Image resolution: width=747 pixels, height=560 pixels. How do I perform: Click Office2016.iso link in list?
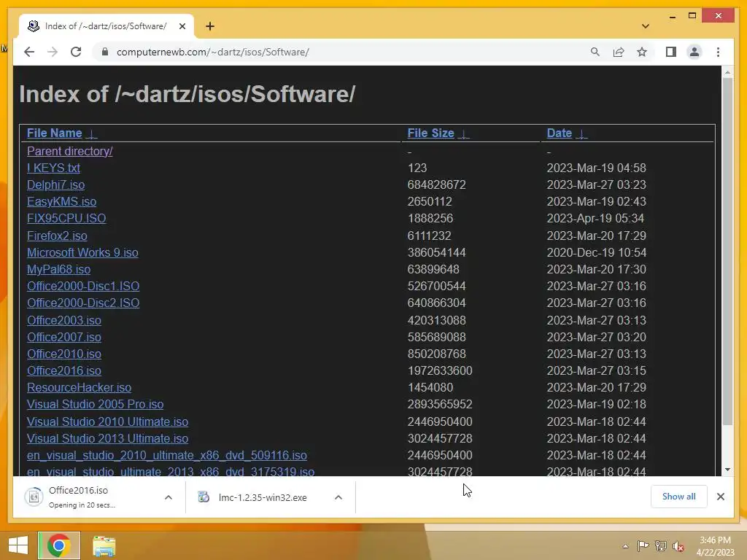tap(64, 370)
